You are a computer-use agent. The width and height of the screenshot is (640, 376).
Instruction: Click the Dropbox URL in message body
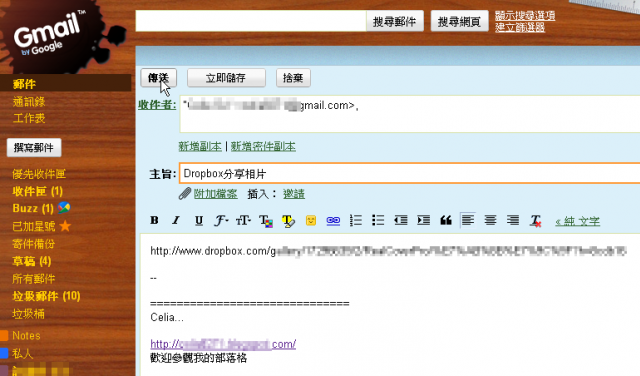388,251
